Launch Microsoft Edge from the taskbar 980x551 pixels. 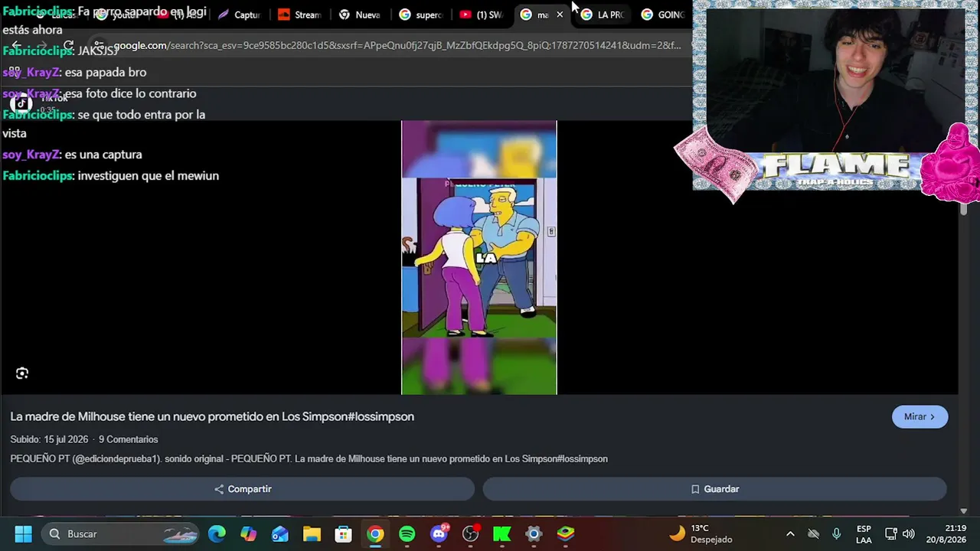[217, 533]
